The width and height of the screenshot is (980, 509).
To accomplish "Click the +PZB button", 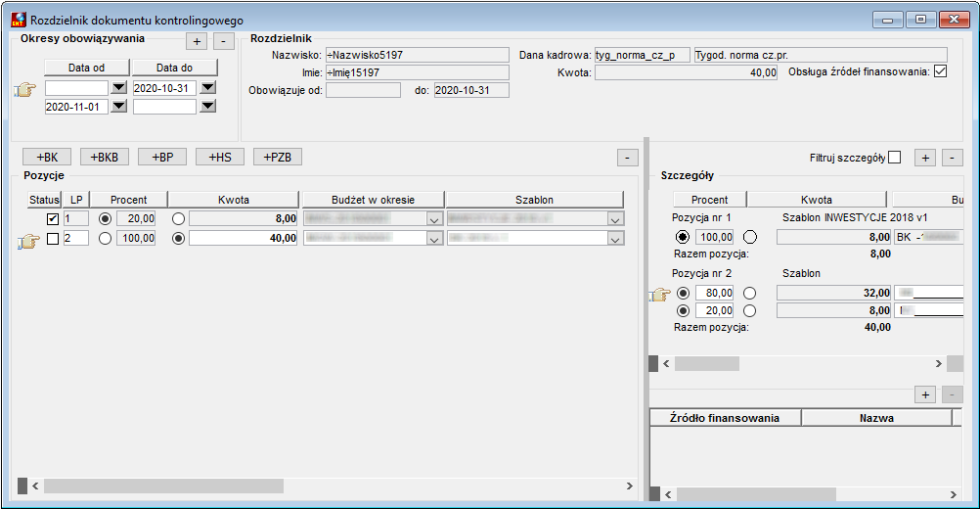I will (278, 157).
